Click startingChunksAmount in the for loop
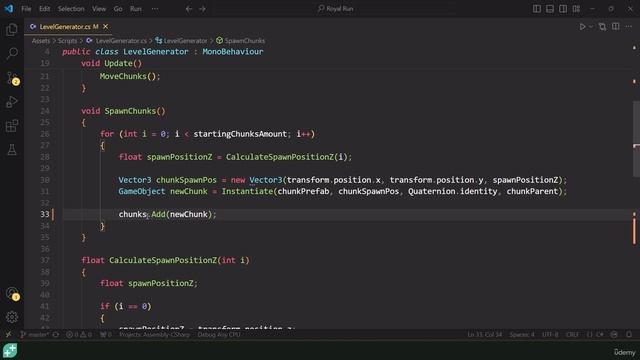 click(240, 134)
